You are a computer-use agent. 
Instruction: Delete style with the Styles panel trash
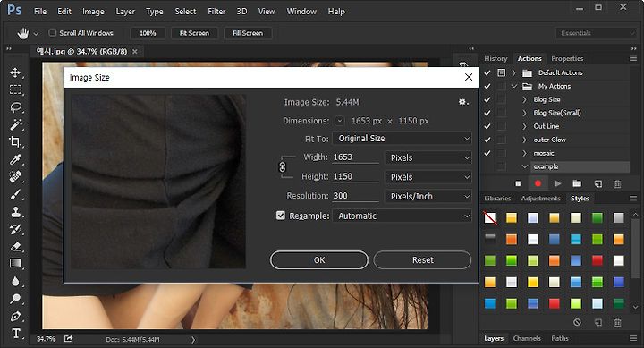pyautogui.click(x=617, y=323)
